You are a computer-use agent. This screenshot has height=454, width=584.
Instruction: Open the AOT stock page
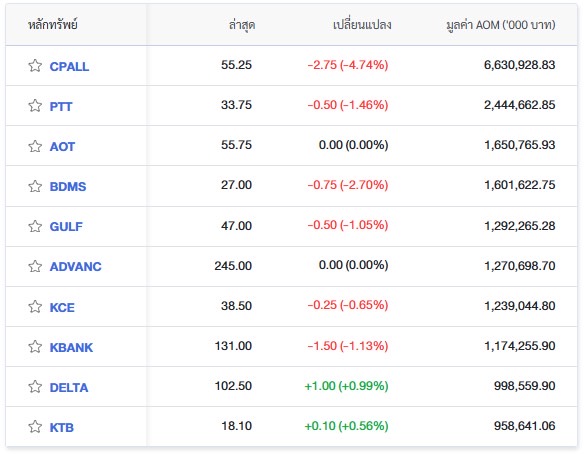pos(62,146)
